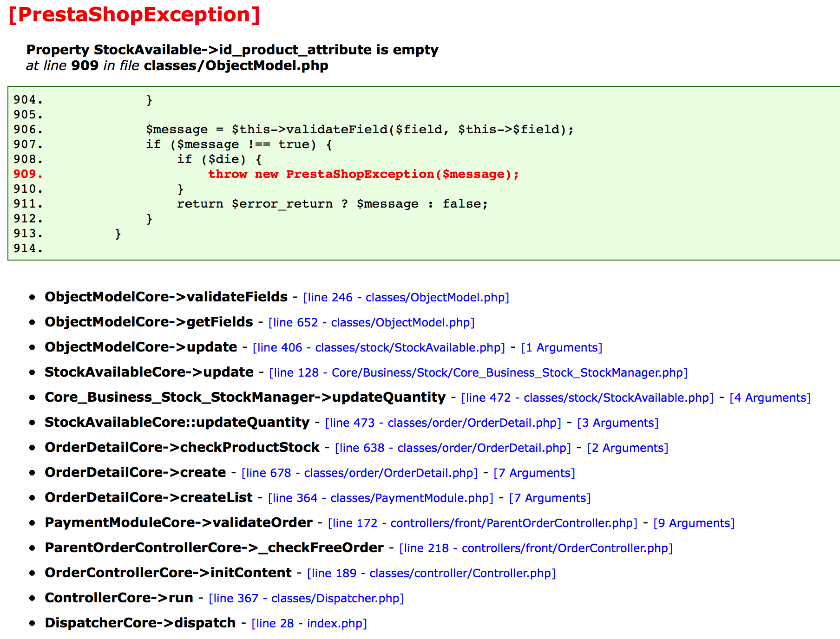Viewport: 840px width, 639px height.
Task: Expand 7 Arguments for OrderDetailCore->createList
Action: coord(550,498)
